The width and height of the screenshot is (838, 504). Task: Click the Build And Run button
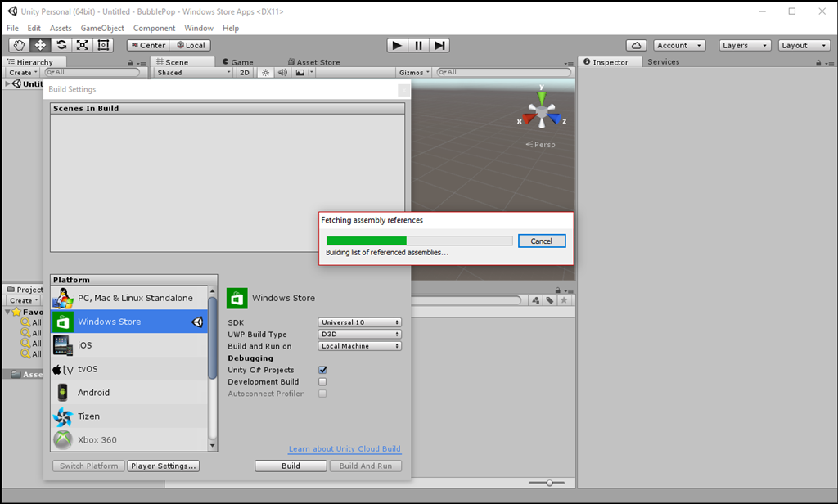pos(366,466)
